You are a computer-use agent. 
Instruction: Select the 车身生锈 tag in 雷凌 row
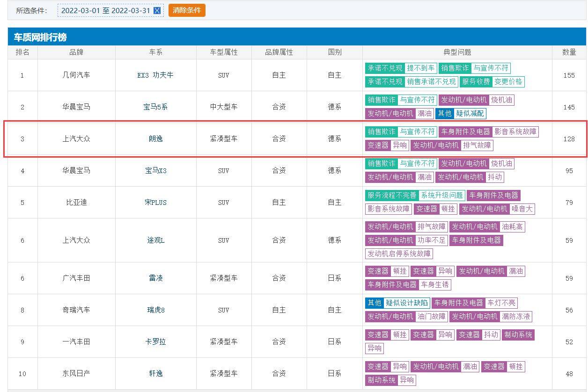click(435, 284)
